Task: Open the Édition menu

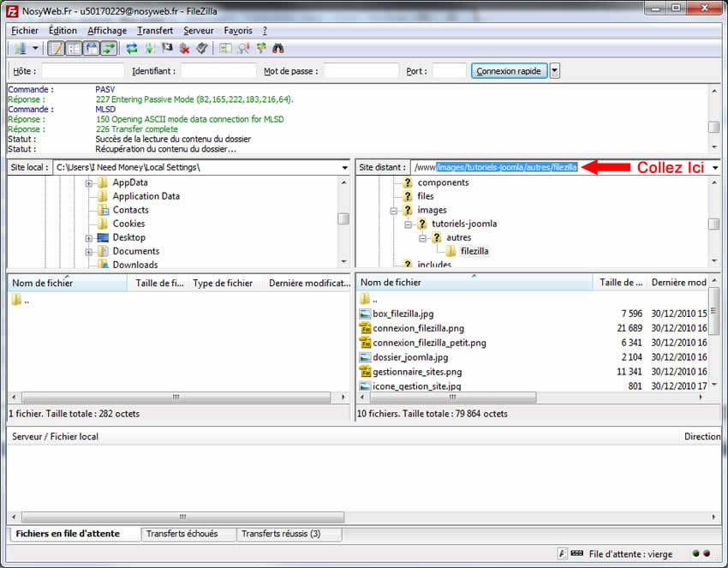Action: click(63, 31)
